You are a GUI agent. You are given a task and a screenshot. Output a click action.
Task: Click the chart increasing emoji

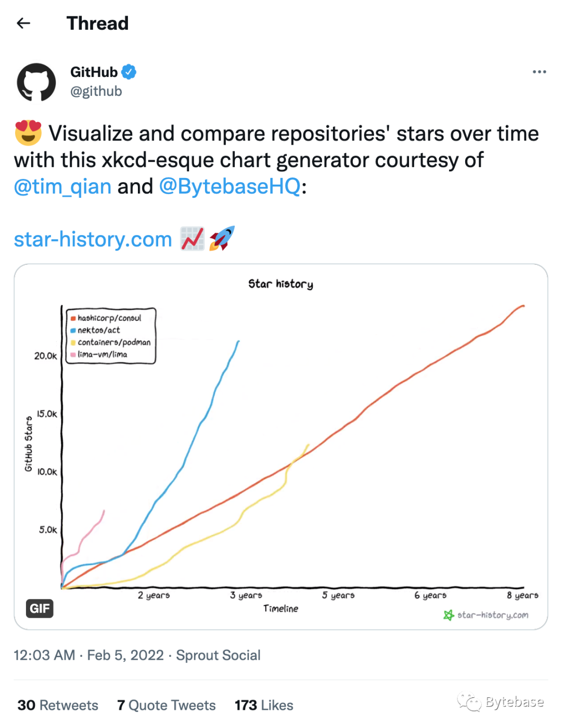tap(192, 239)
